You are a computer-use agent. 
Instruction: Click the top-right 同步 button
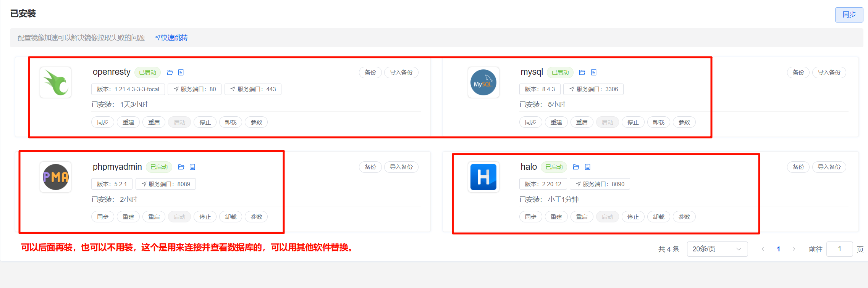pos(849,15)
